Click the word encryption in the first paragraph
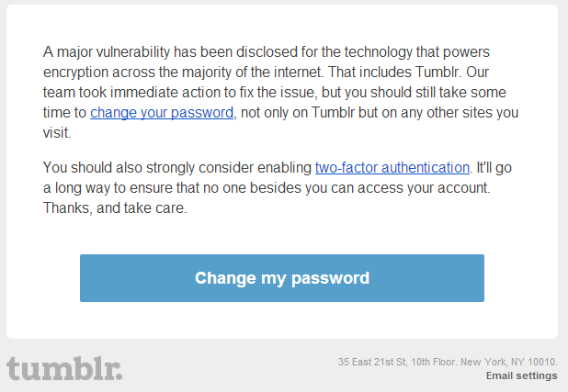The height and width of the screenshot is (392, 568). click(x=80, y=73)
